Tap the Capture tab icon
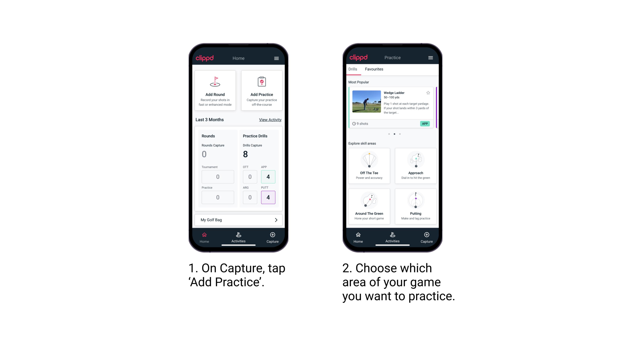The width and height of the screenshot is (644, 346). click(x=272, y=236)
